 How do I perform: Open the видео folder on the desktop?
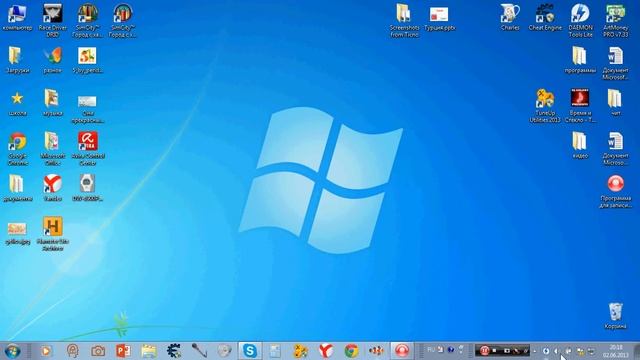point(580,145)
